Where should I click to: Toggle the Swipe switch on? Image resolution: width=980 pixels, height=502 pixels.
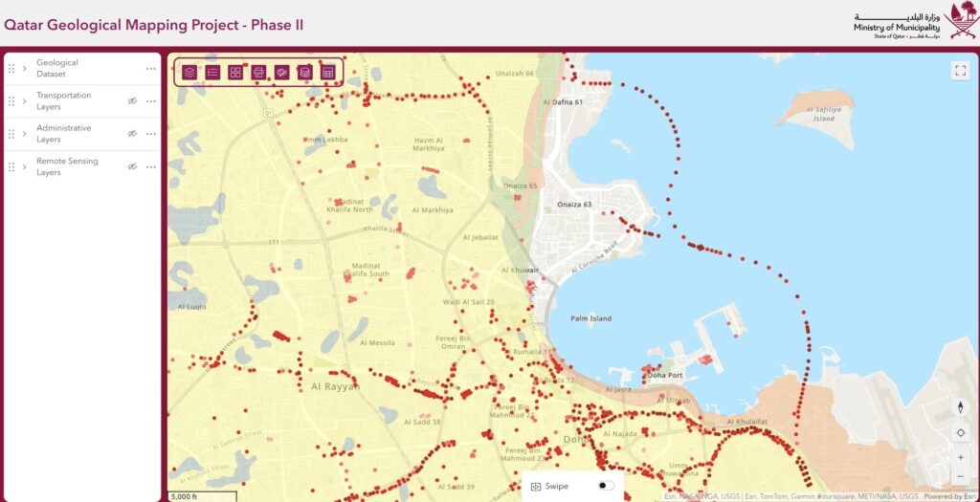pos(605,486)
